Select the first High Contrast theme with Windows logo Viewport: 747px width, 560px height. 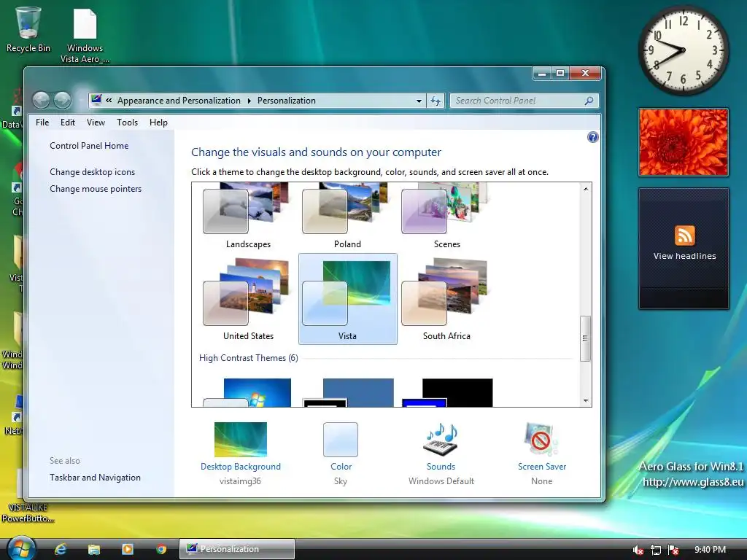pos(248,392)
